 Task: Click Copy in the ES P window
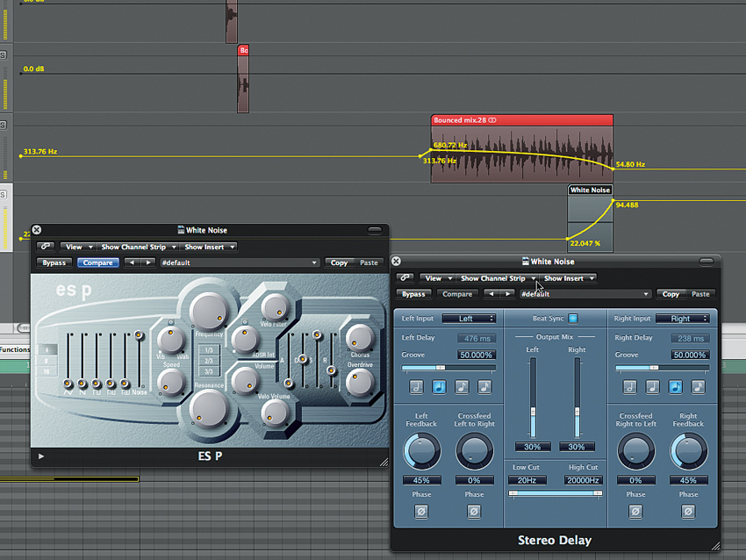point(340,262)
